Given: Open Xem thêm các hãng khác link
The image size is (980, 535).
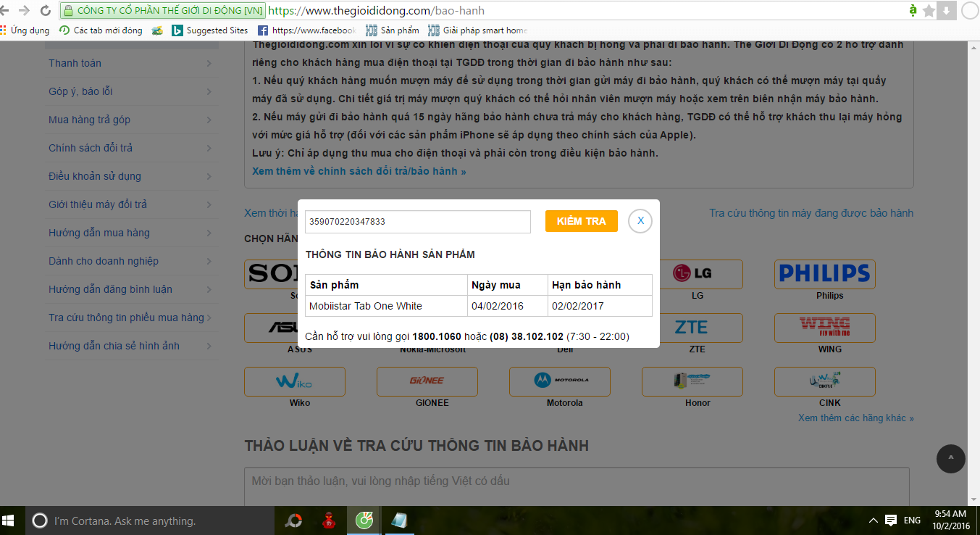Looking at the screenshot, I should pos(855,418).
